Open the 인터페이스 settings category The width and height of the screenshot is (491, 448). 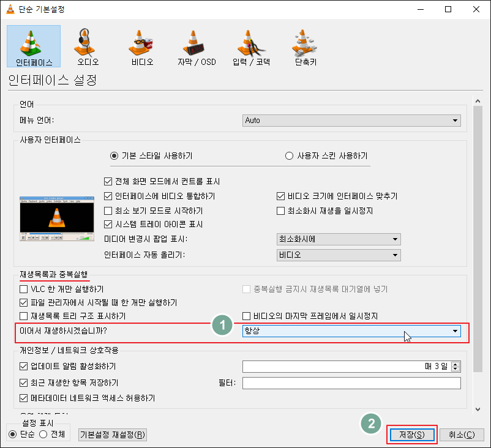pos(34,47)
